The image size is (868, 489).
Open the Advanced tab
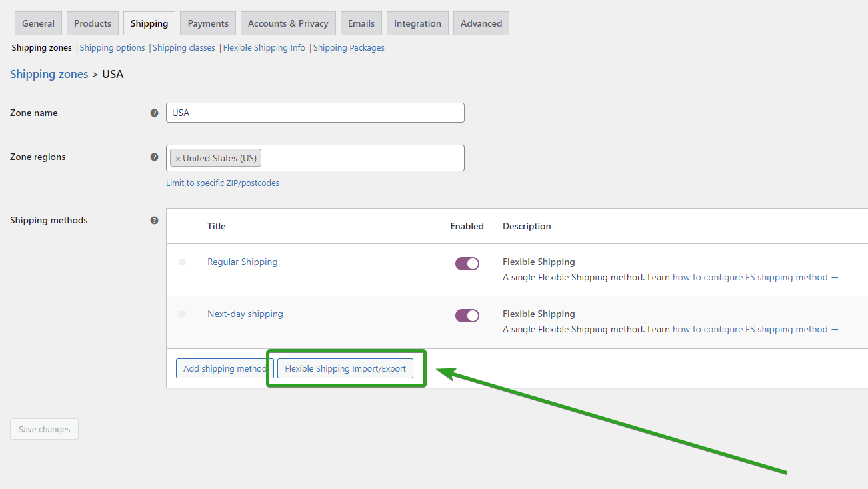coord(481,23)
